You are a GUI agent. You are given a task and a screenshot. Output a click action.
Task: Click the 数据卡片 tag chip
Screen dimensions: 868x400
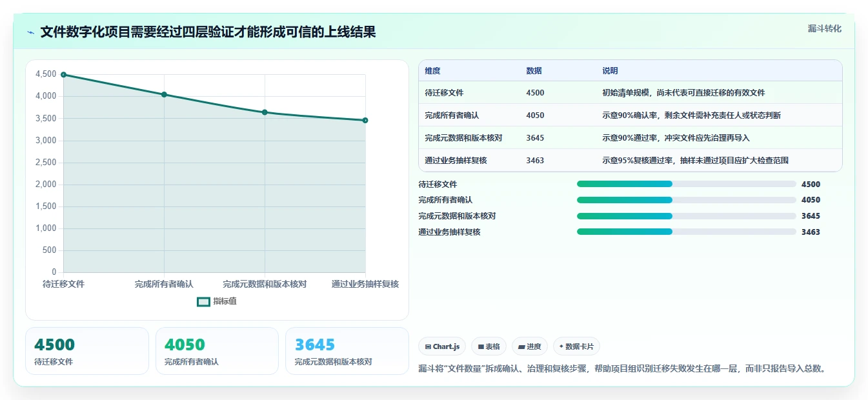[576, 346]
